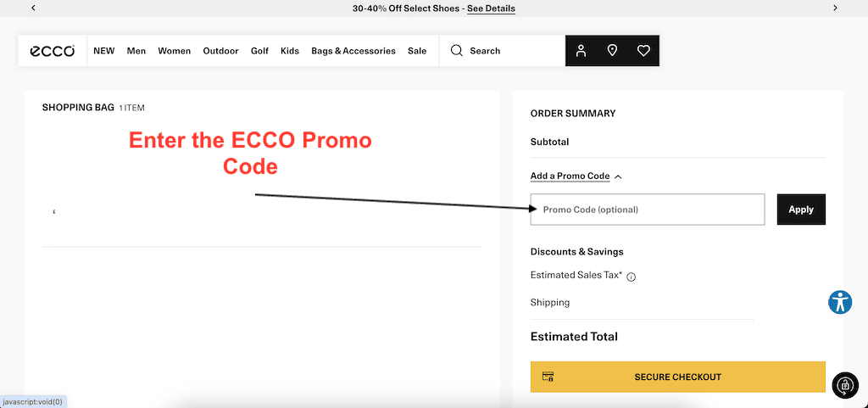Open the Golf menu
The image size is (868, 408).
259,51
